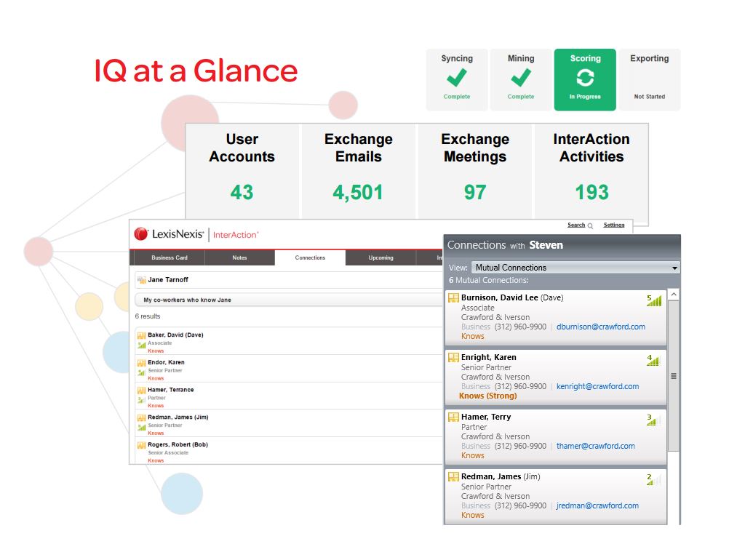The height and width of the screenshot is (560, 737).
Task: Open Rogers, Robert (Bob) entry
Action: click(178, 444)
